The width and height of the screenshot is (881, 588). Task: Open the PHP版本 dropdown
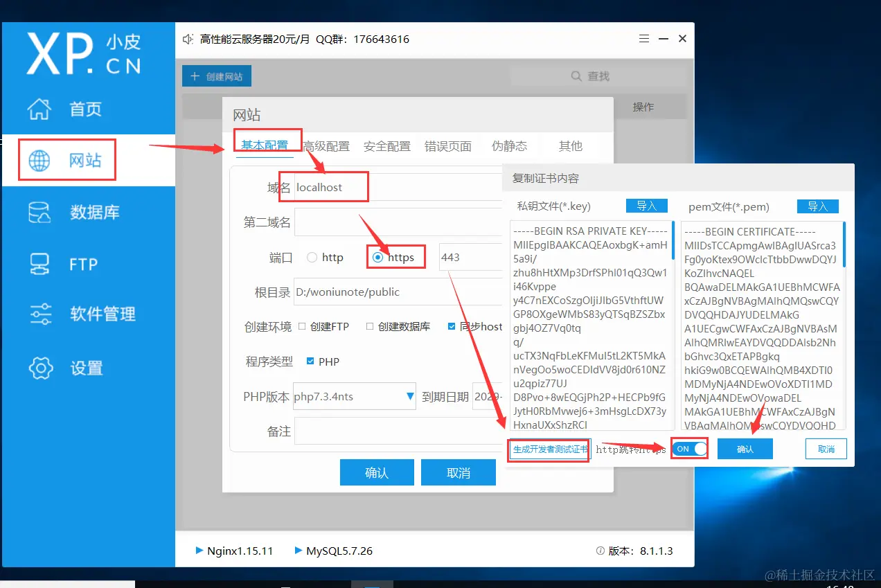[355, 397]
